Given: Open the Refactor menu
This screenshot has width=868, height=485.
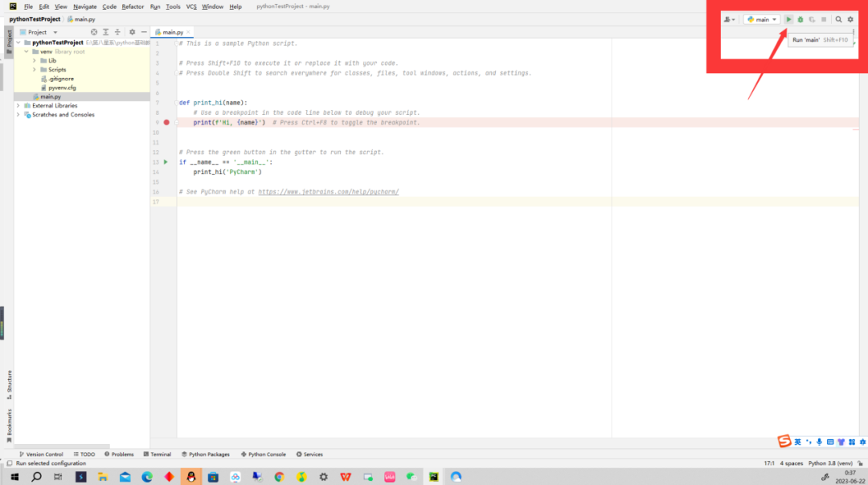Looking at the screenshot, I should [x=133, y=6].
